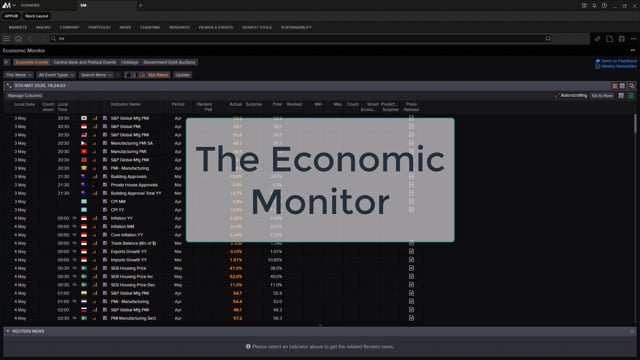Open the SUSTAINABILITY menu
Image resolution: width=640 pixels, height=360 pixels.
[x=296, y=27]
